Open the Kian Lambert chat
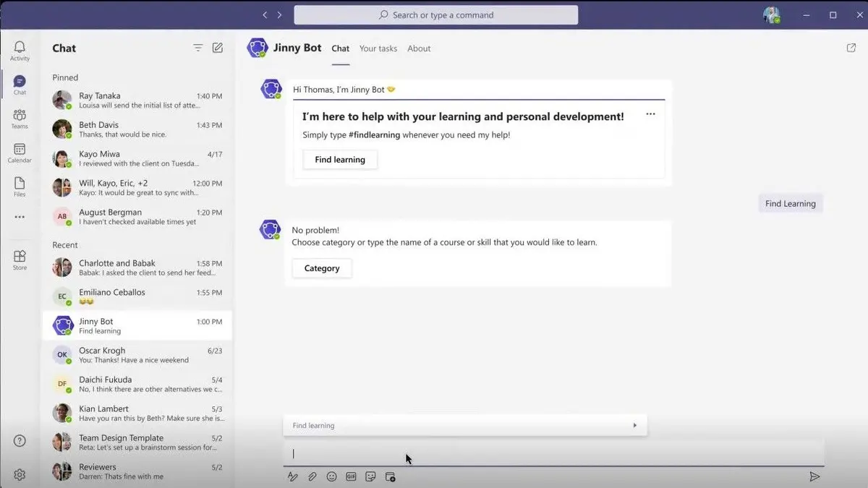868x488 pixels. [x=137, y=413]
